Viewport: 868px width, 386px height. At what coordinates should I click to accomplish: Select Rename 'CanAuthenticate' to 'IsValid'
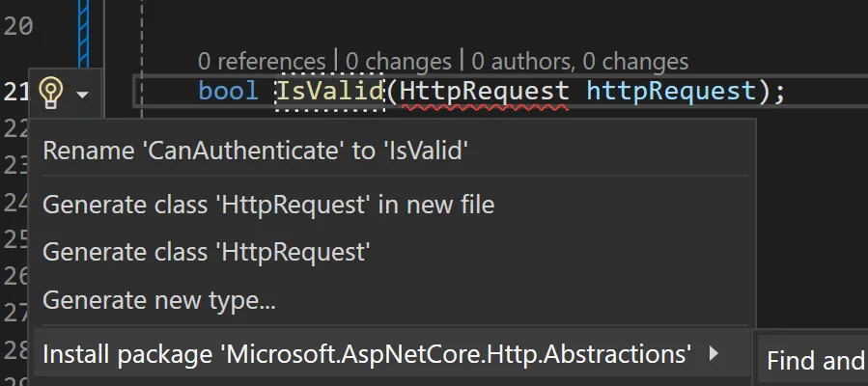[256, 151]
